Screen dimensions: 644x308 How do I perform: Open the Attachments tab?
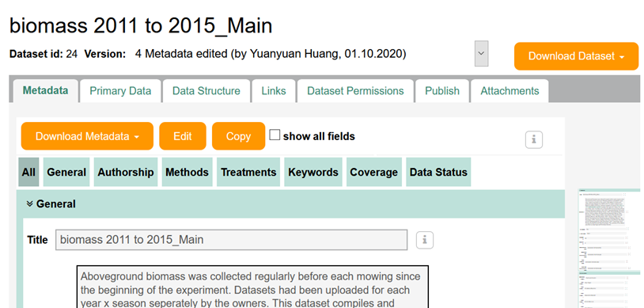(x=510, y=91)
